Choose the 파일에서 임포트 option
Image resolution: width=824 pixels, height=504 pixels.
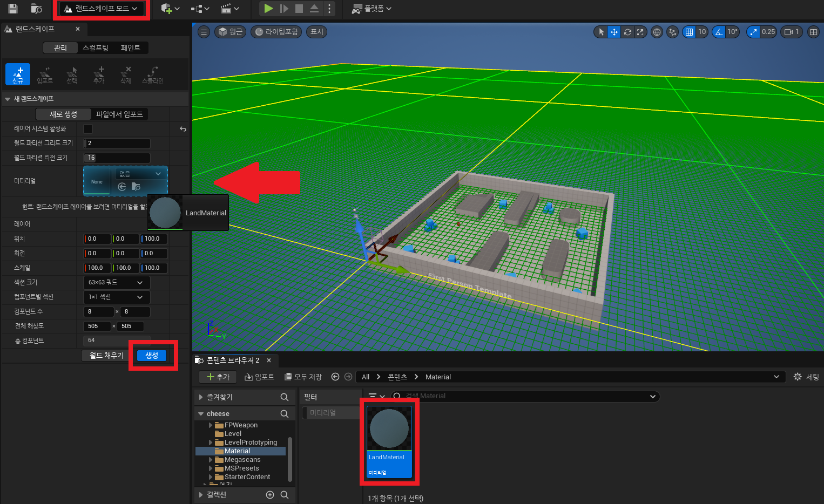[119, 114]
